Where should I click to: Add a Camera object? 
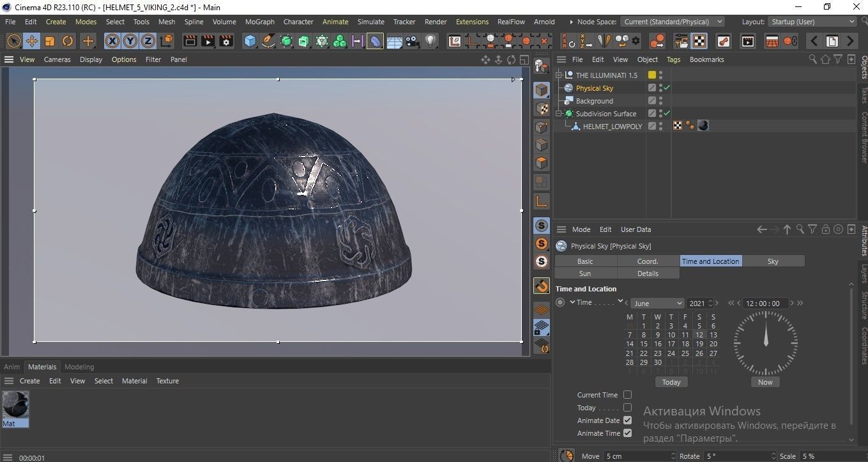(x=412, y=41)
